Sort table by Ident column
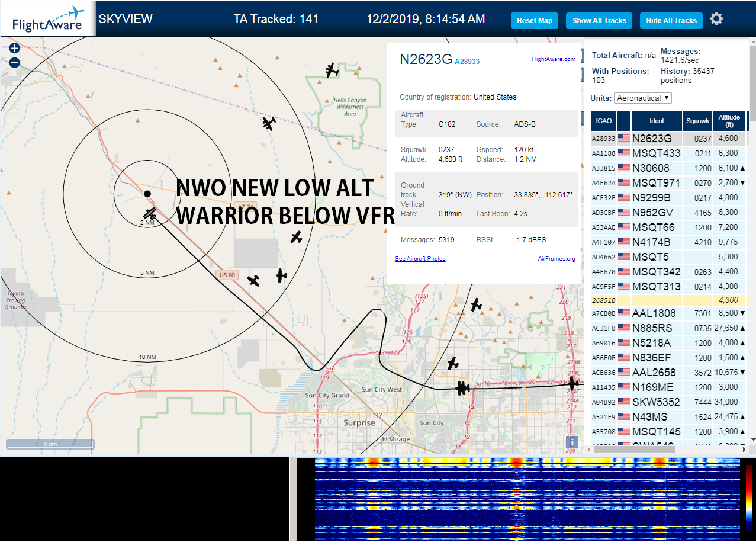Screen dimensions: 756x542 [x=657, y=121]
